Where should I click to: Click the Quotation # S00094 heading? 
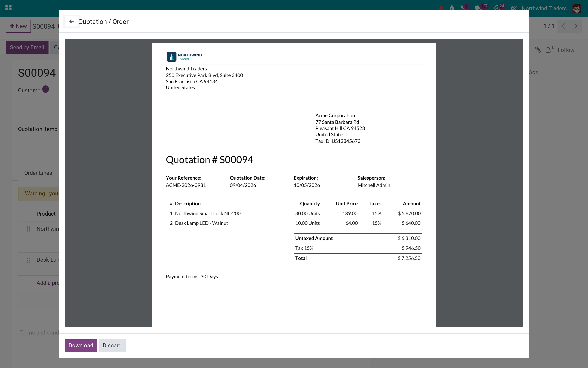(x=209, y=160)
